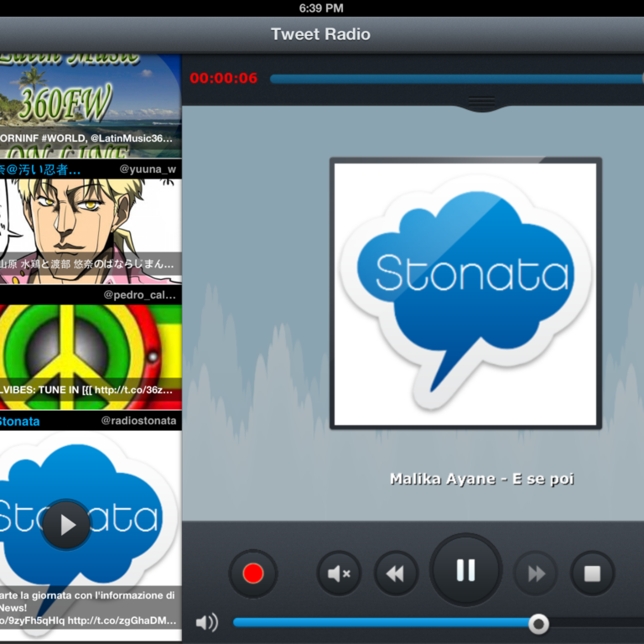The width and height of the screenshot is (644, 644).
Task: Click the elapsed time counter
Action: click(x=223, y=79)
